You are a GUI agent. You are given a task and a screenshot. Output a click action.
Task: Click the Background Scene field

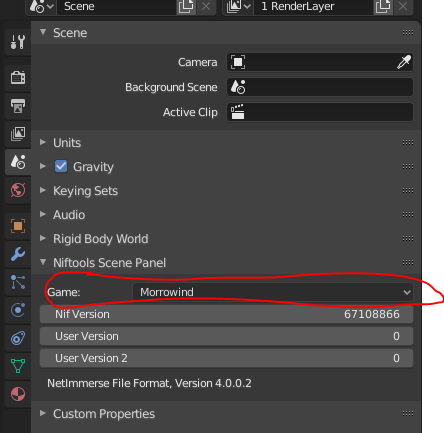[320, 87]
